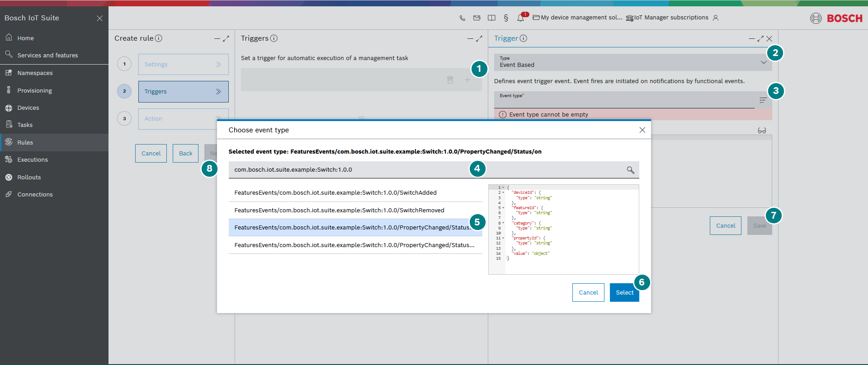
Task: Click Cancel in Create rule panel
Action: tap(151, 154)
